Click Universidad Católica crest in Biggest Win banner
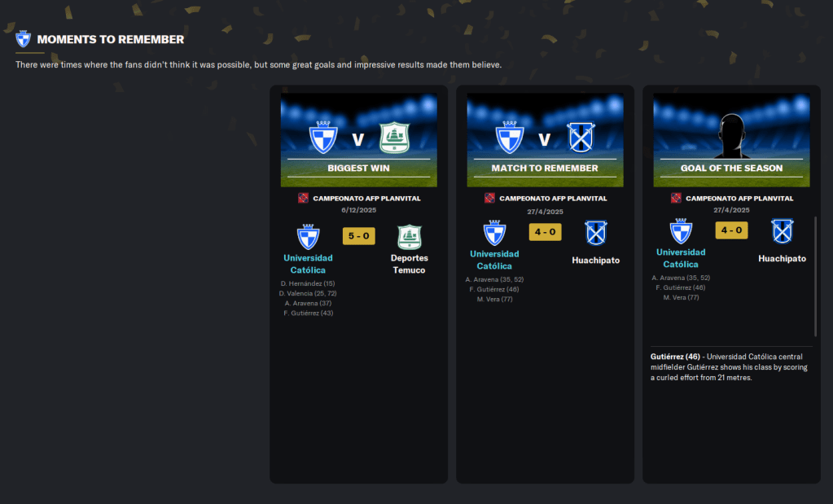Viewport: 833px width, 504px height. pyautogui.click(x=323, y=138)
